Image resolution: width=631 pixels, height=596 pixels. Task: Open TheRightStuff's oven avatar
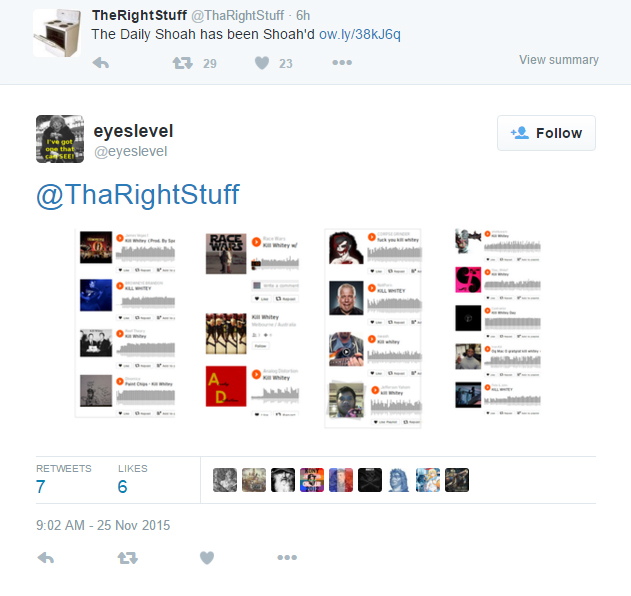click(57, 33)
